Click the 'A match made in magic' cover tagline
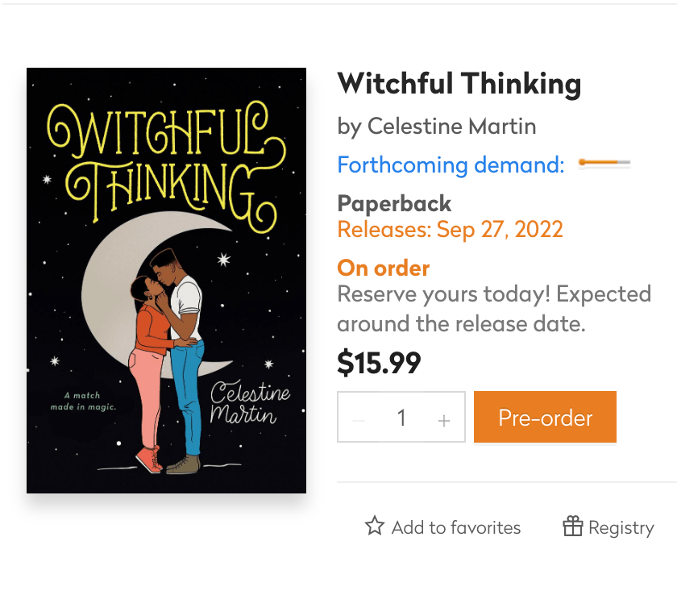677x616 pixels. click(90, 401)
